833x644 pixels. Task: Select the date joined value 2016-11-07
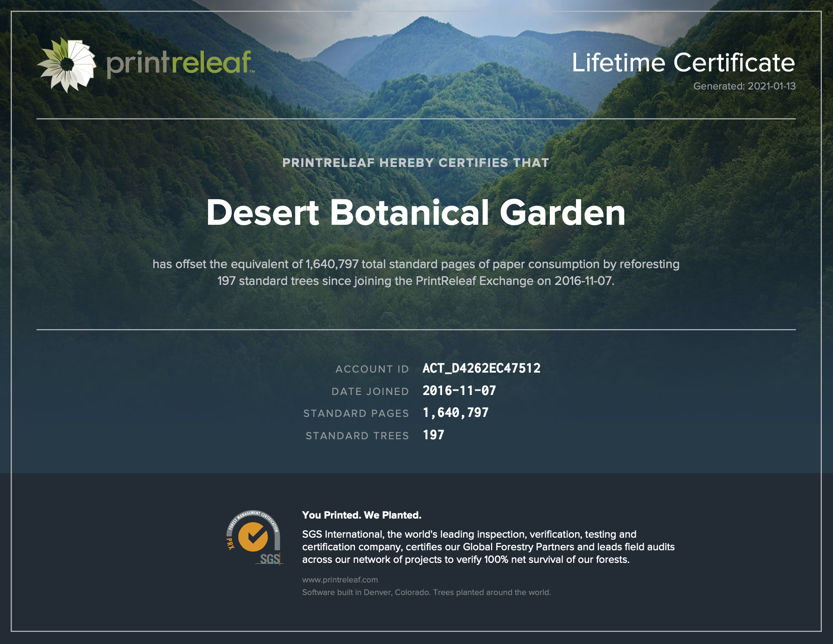point(459,391)
